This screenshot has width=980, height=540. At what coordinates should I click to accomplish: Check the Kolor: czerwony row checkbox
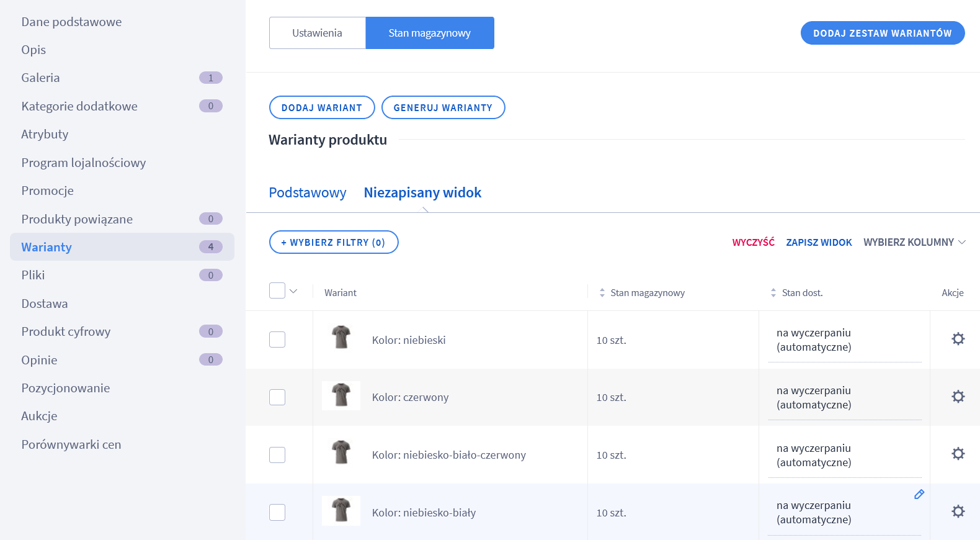[x=277, y=397]
